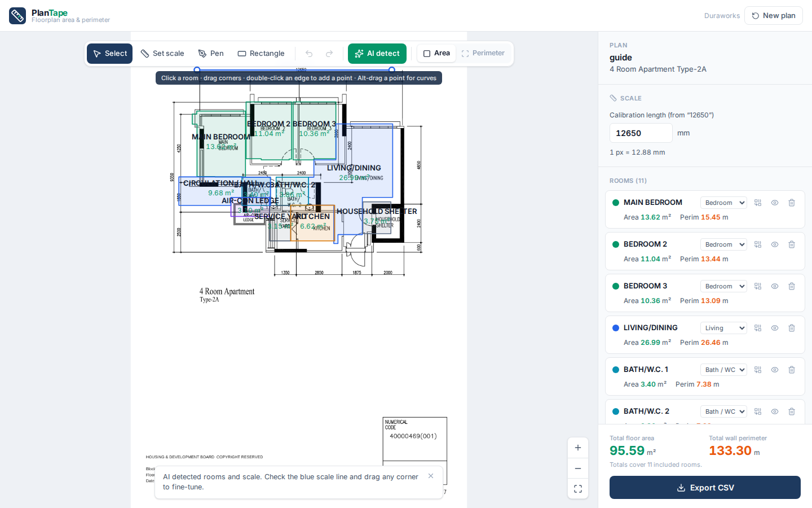Click the plan name 'guide'
This screenshot has width=812, height=508.
pos(621,58)
